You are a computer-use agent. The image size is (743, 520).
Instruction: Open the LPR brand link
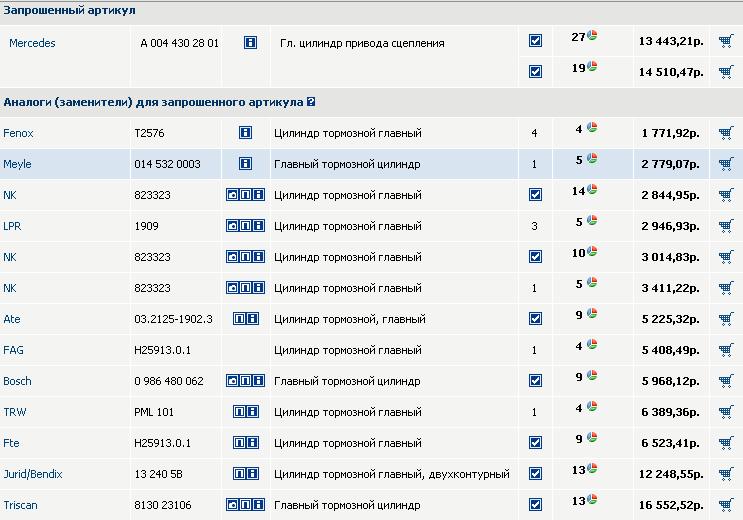(12, 226)
